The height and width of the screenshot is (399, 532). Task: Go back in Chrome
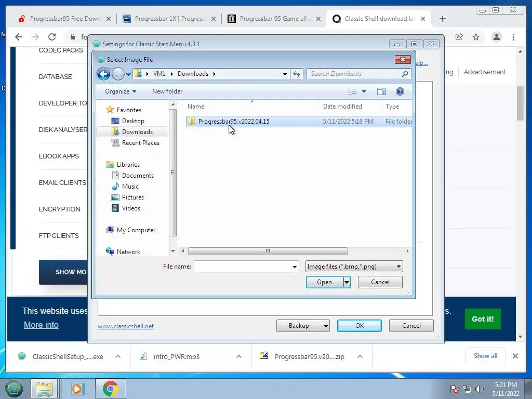19,37
